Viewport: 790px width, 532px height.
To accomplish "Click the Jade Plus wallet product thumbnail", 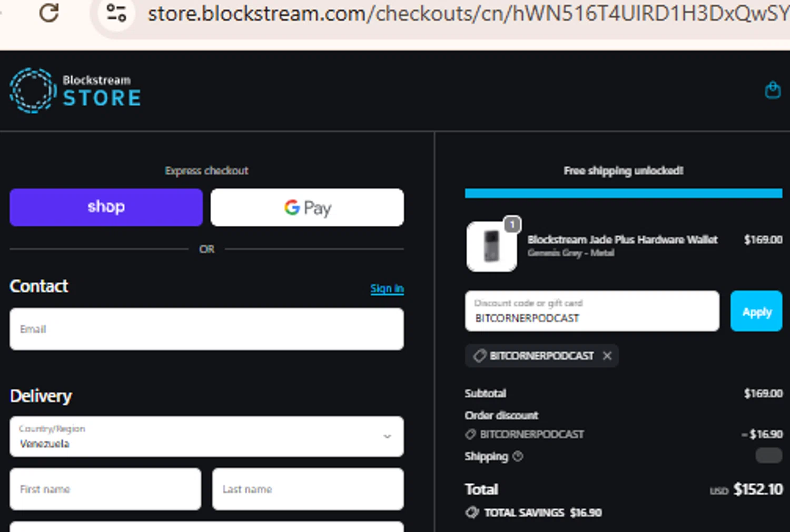I will 491,246.
